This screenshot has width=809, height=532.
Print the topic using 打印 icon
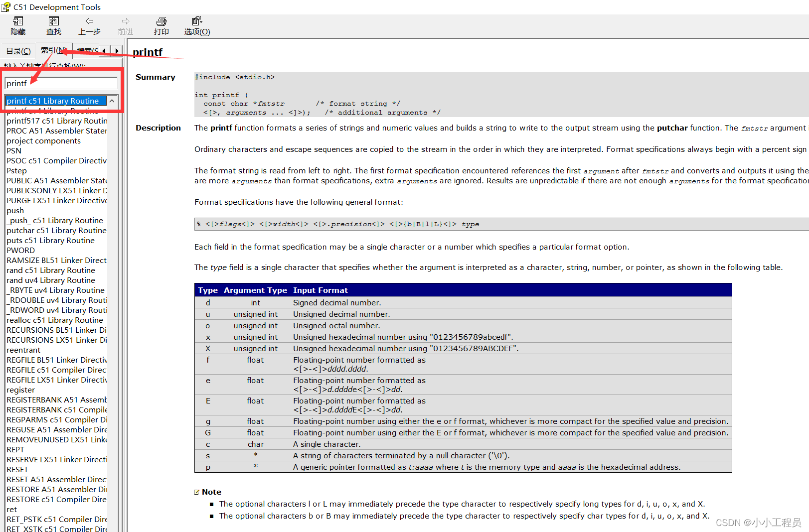tap(162, 26)
